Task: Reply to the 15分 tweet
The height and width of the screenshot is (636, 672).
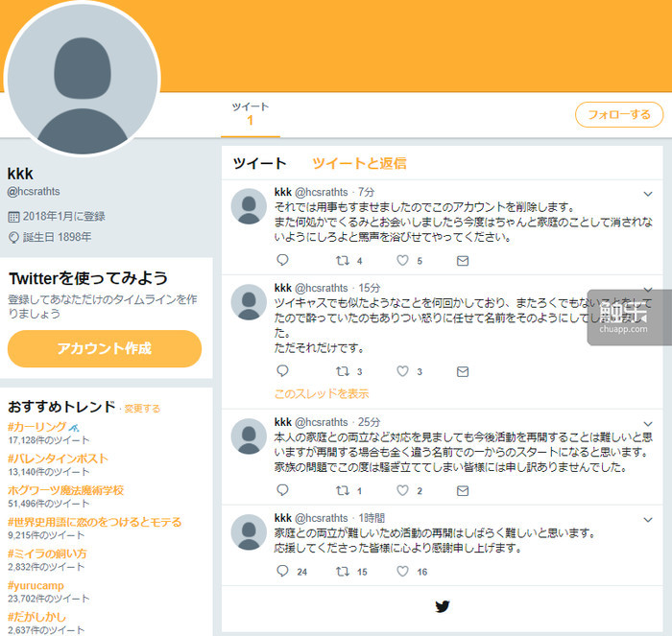Action: (x=282, y=370)
